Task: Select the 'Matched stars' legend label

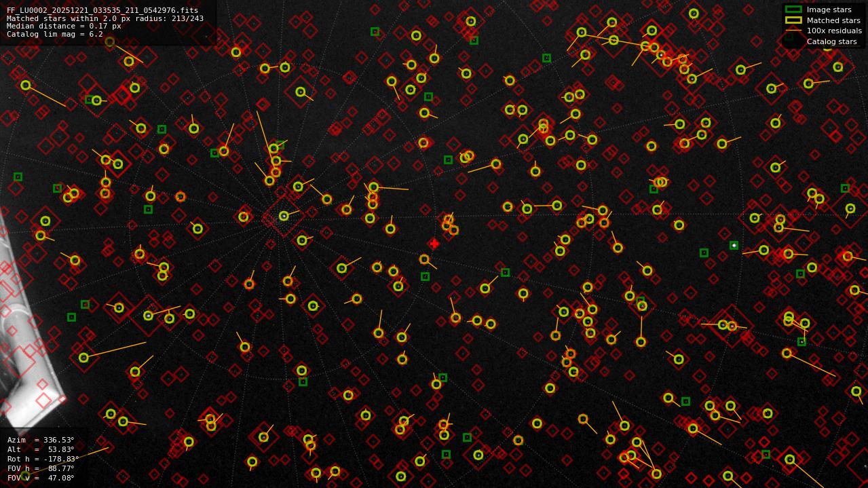Action: click(833, 20)
